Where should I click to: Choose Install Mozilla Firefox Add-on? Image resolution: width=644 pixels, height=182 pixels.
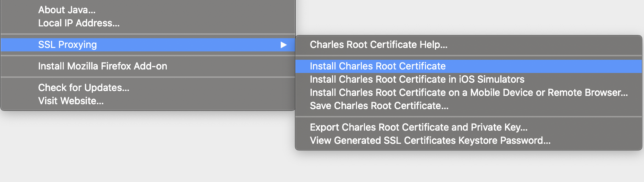pyautogui.click(x=102, y=66)
